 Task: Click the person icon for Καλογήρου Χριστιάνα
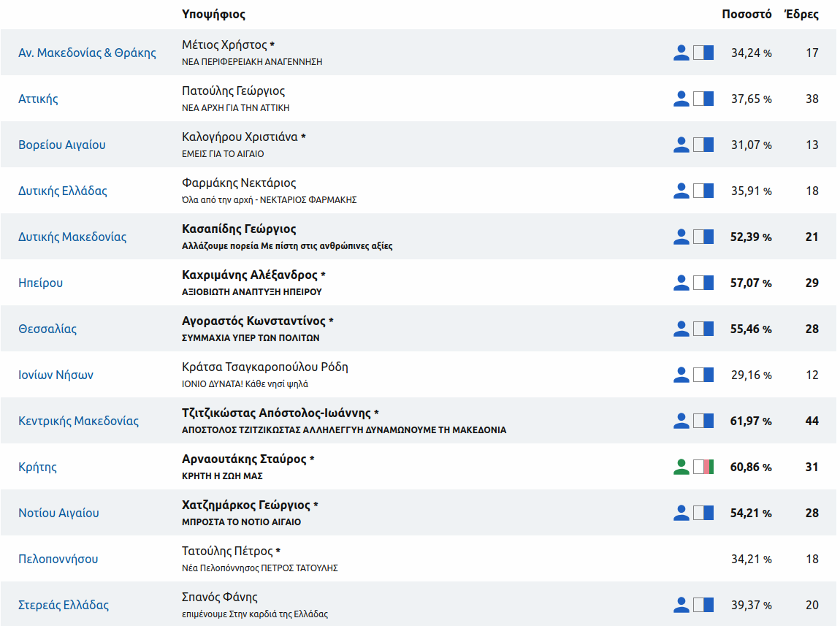[x=681, y=145]
